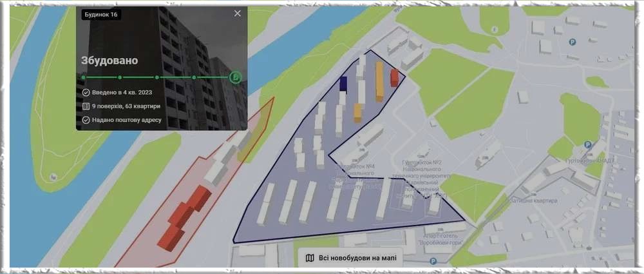Select first dot on construction progress timeline
Image resolution: width=644 pixels, height=274 pixels.
(82, 77)
